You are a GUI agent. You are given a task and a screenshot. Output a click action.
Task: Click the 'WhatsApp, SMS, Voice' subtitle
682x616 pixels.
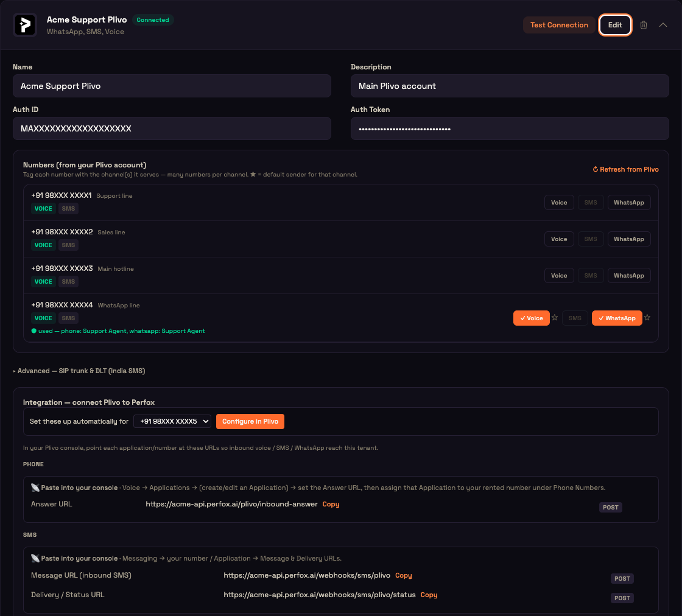coord(85,32)
